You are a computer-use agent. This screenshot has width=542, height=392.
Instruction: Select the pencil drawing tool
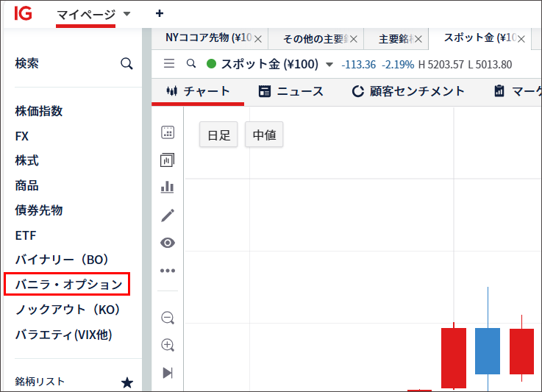click(x=168, y=215)
